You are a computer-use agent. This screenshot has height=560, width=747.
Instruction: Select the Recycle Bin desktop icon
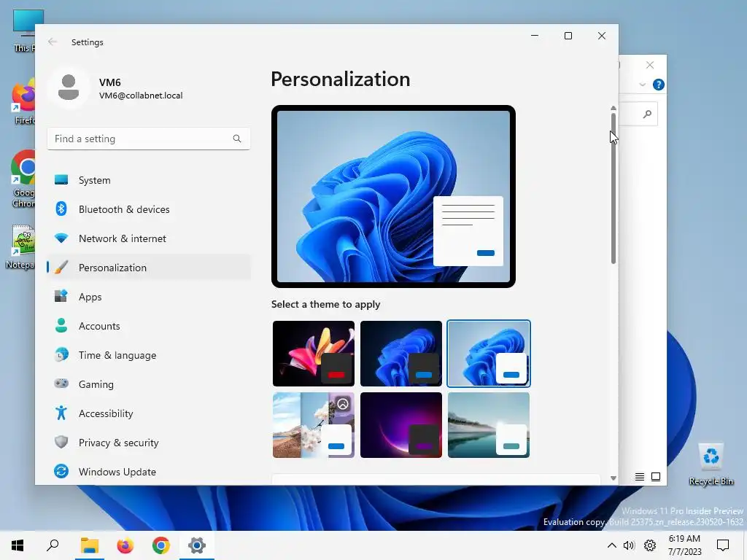coord(711,464)
